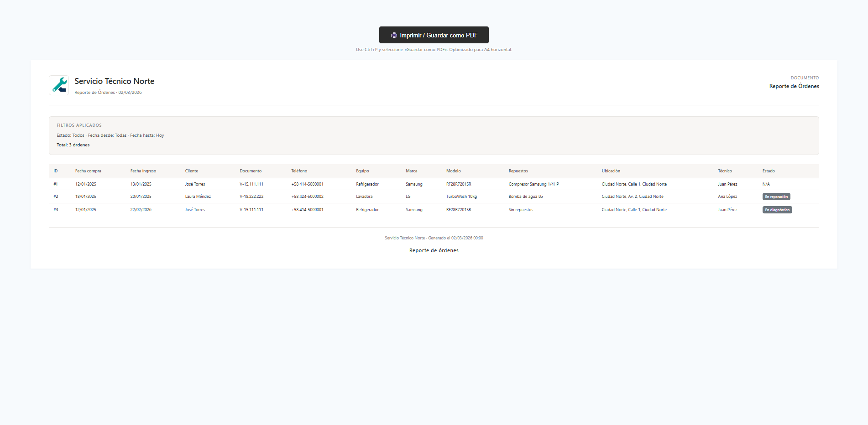Click the 'Servicio Técnico Norte' company title

coord(114,81)
